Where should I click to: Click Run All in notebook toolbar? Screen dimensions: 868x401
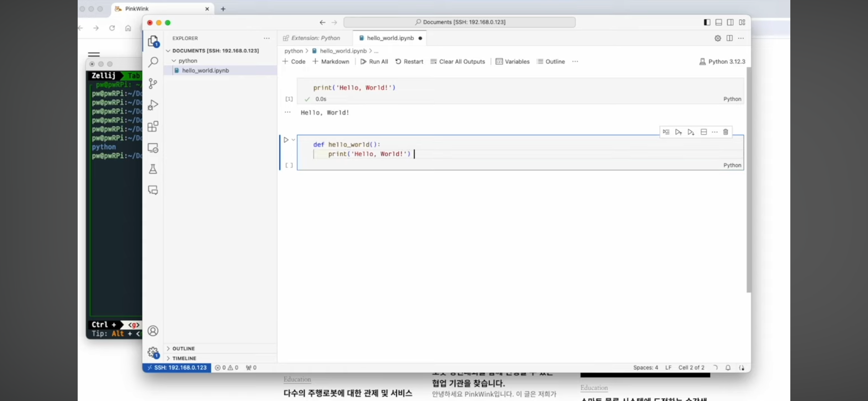374,62
